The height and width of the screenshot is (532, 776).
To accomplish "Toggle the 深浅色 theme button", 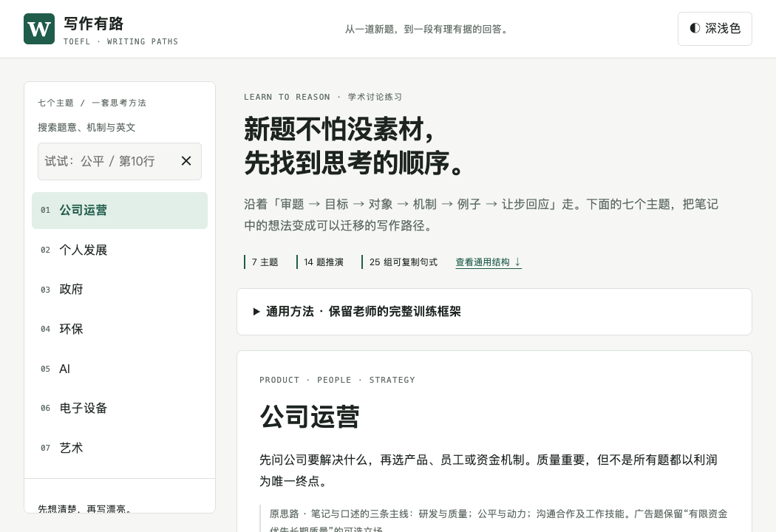I will (715, 29).
